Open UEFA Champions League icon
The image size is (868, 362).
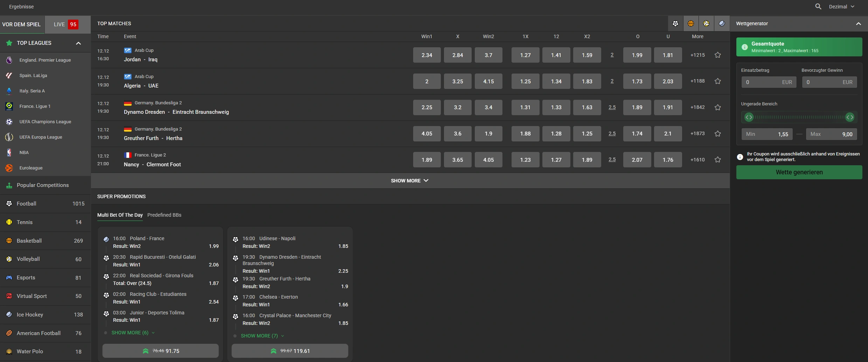click(x=9, y=122)
